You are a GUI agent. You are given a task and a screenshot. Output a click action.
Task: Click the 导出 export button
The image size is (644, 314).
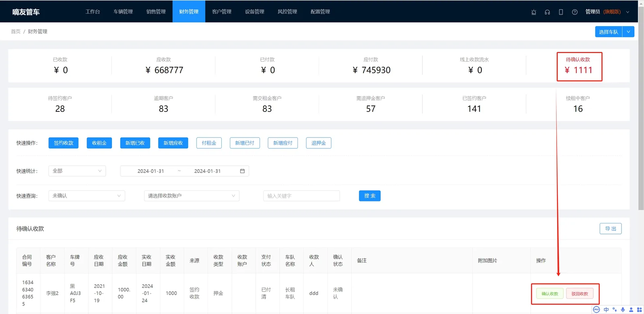[x=611, y=229]
